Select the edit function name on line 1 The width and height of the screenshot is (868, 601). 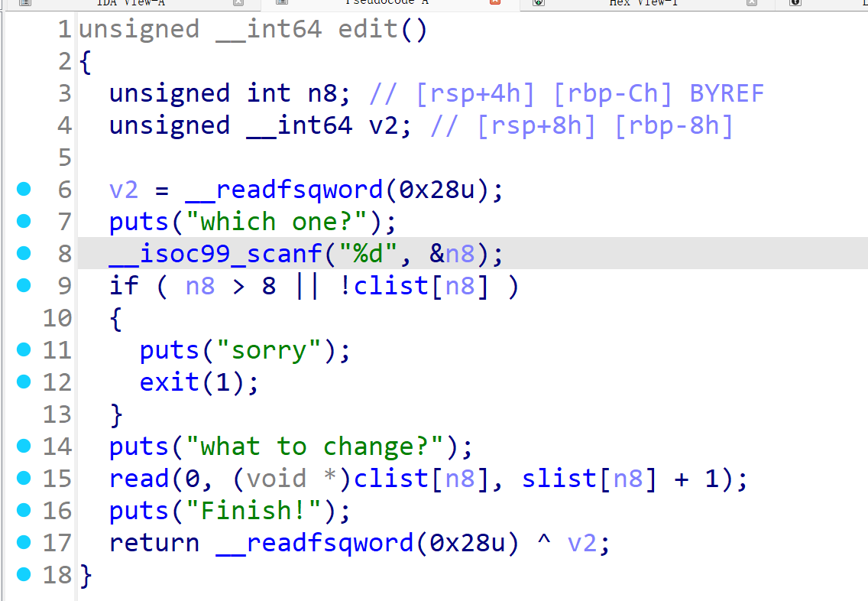368,30
